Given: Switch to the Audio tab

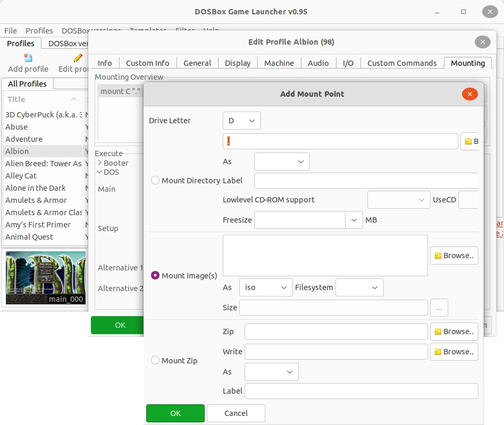Looking at the screenshot, I should pos(318,63).
